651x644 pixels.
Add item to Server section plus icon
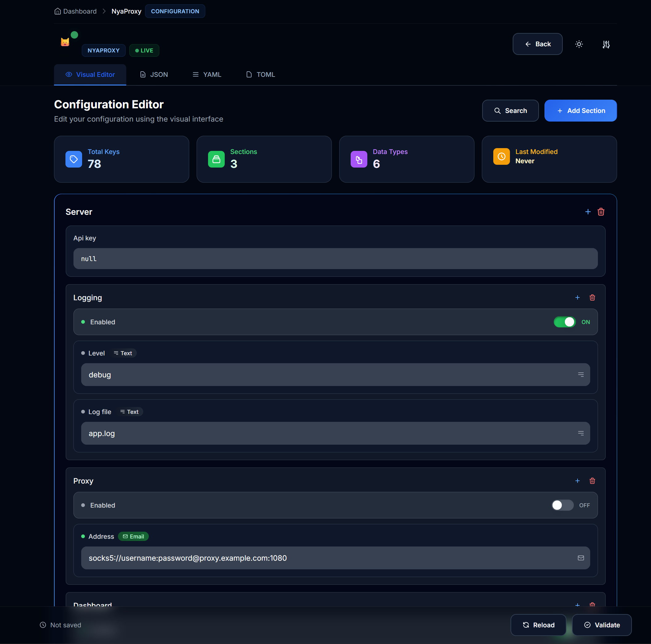point(588,212)
